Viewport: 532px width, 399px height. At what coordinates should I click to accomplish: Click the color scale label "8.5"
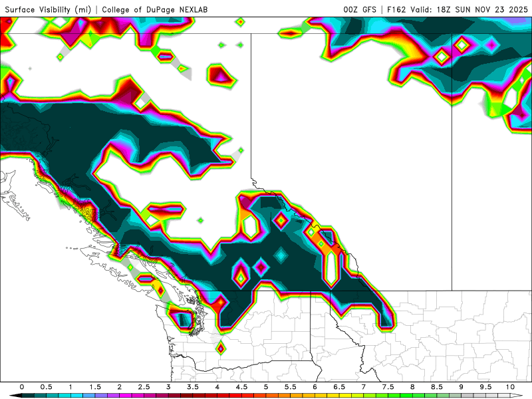point(437,387)
